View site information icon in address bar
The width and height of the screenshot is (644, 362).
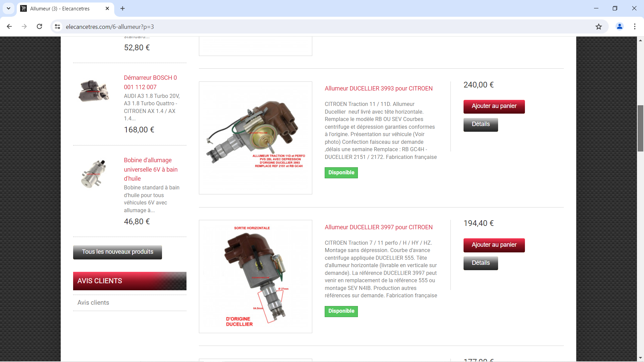pos(57,26)
